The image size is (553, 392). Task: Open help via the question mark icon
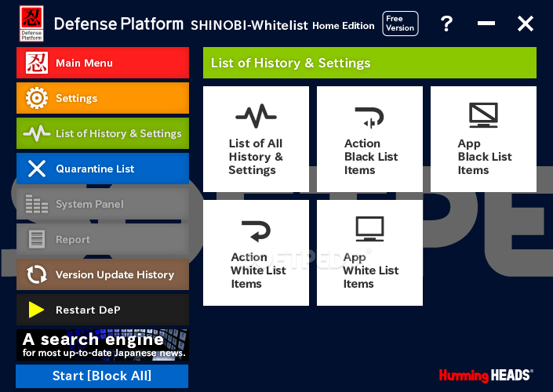click(446, 24)
